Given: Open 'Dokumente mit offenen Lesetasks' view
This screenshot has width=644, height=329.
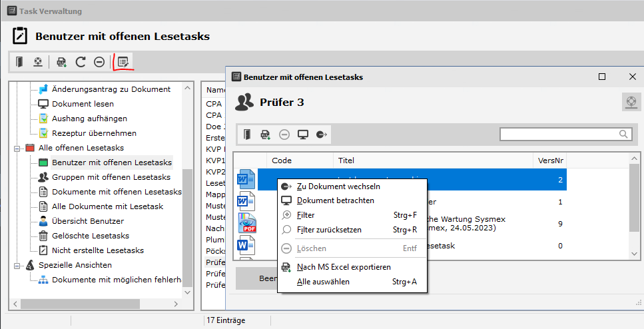Looking at the screenshot, I should (116, 192).
